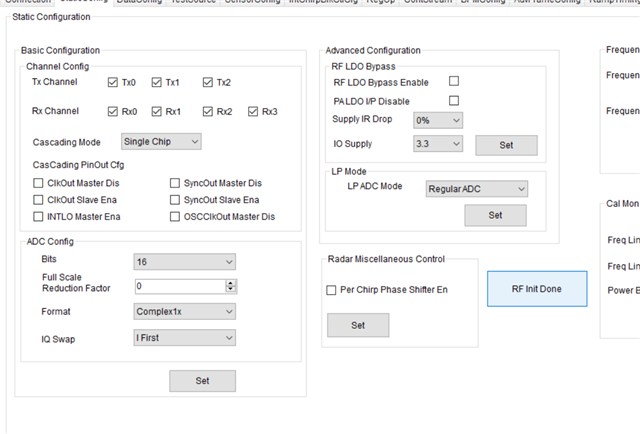Viewport: 640px width, 434px height.
Task: Open LP ADC Mode dropdown
Action: [477, 189]
